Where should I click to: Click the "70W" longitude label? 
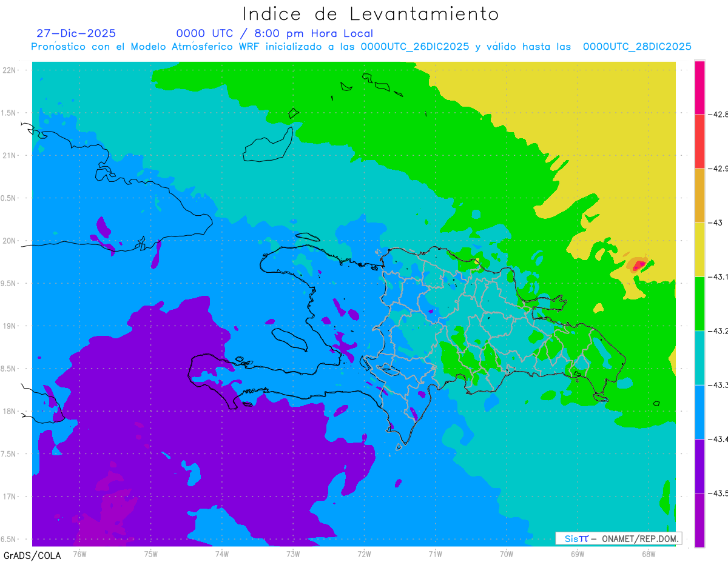pos(506,554)
